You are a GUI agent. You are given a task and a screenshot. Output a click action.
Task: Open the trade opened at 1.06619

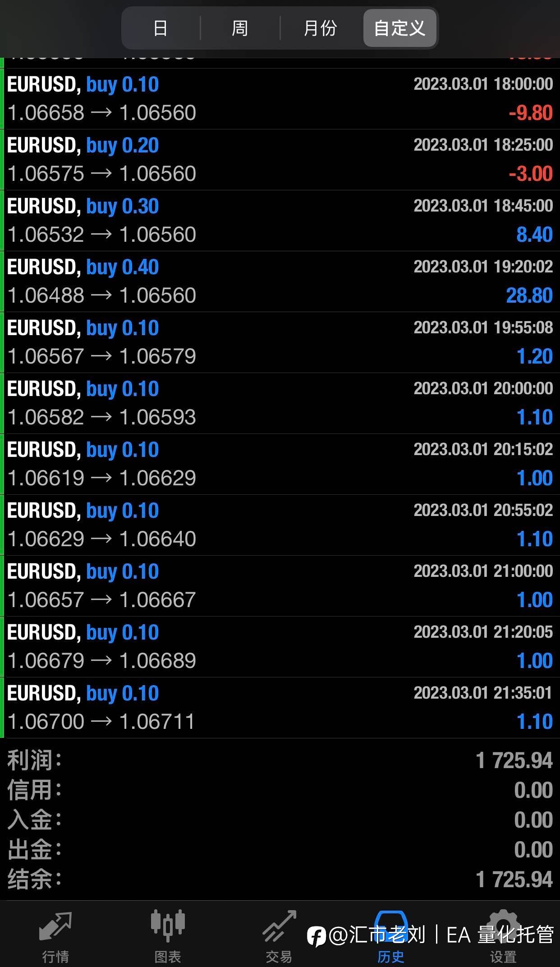pos(280,464)
